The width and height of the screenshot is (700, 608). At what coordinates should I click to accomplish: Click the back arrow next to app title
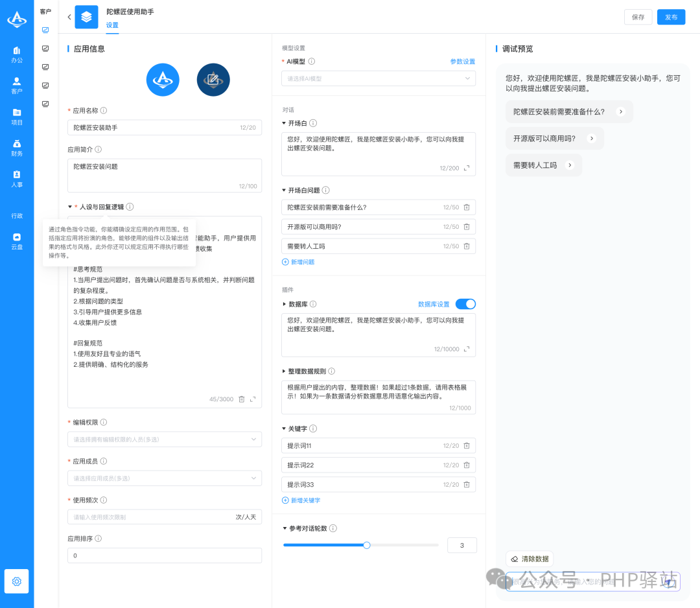tap(69, 17)
